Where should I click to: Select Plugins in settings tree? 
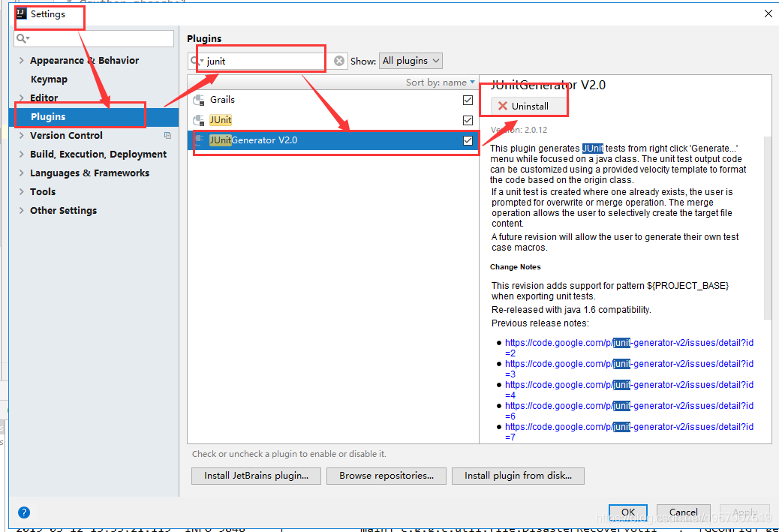point(93,117)
